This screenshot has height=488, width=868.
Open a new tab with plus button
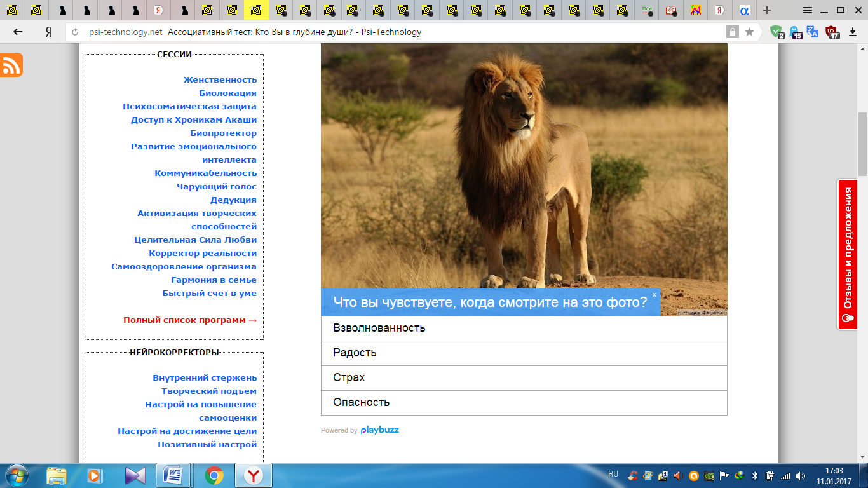(x=767, y=10)
